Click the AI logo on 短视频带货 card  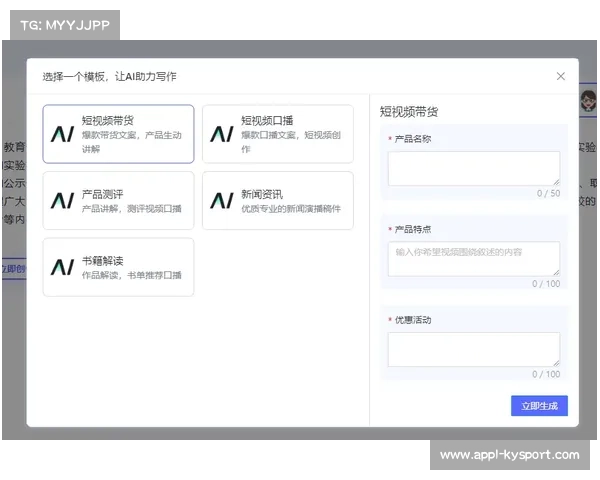(x=62, y=134)
